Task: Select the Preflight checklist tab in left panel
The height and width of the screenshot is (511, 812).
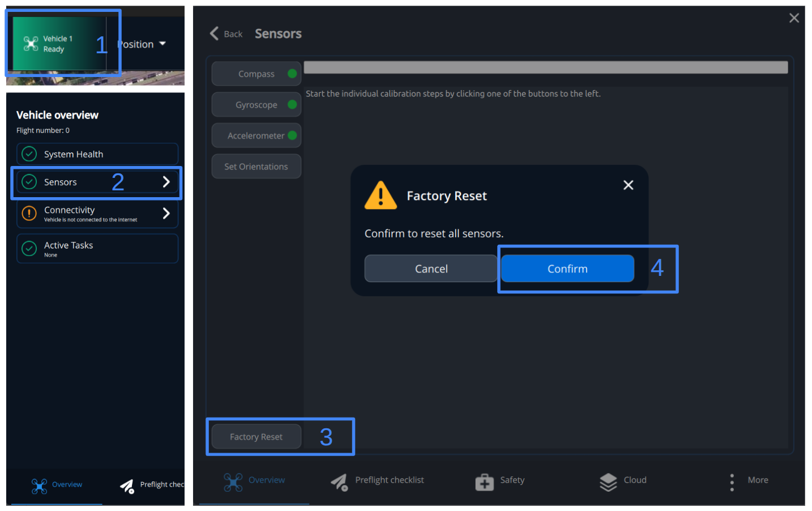Action: click(152, 486)
